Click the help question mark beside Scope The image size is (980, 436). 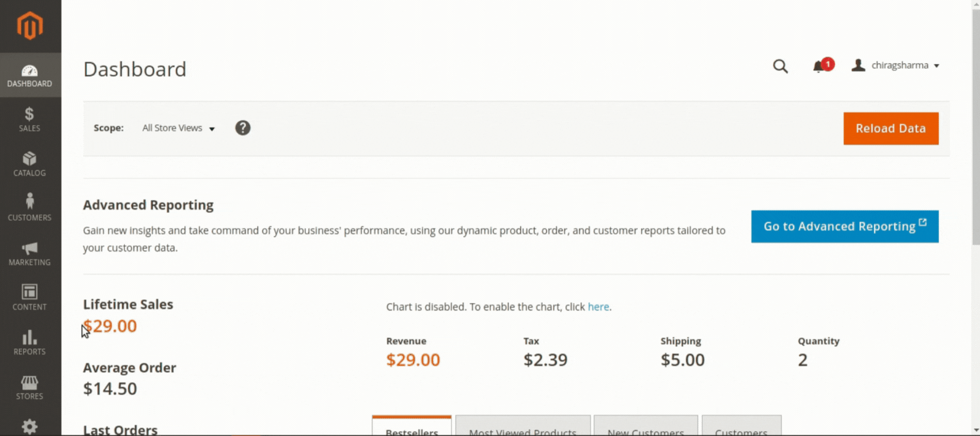coord(243,128)
